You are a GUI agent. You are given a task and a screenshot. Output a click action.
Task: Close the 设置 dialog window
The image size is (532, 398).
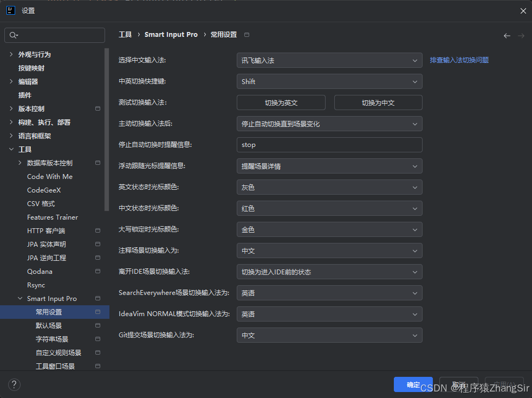tap(523, 11)
